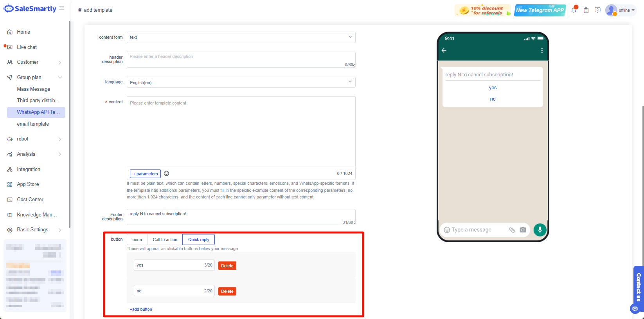
Task: Click the 'add template' page title
Action: (x=98, y=10)
